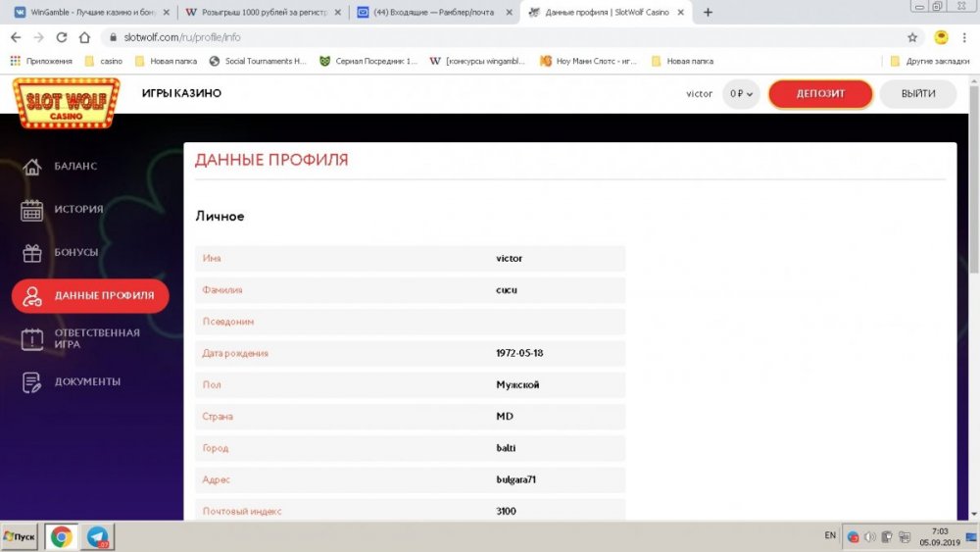The image size is (980, 552).
Task: Open the Баланс wallet icon
Action: pos(32,167)
